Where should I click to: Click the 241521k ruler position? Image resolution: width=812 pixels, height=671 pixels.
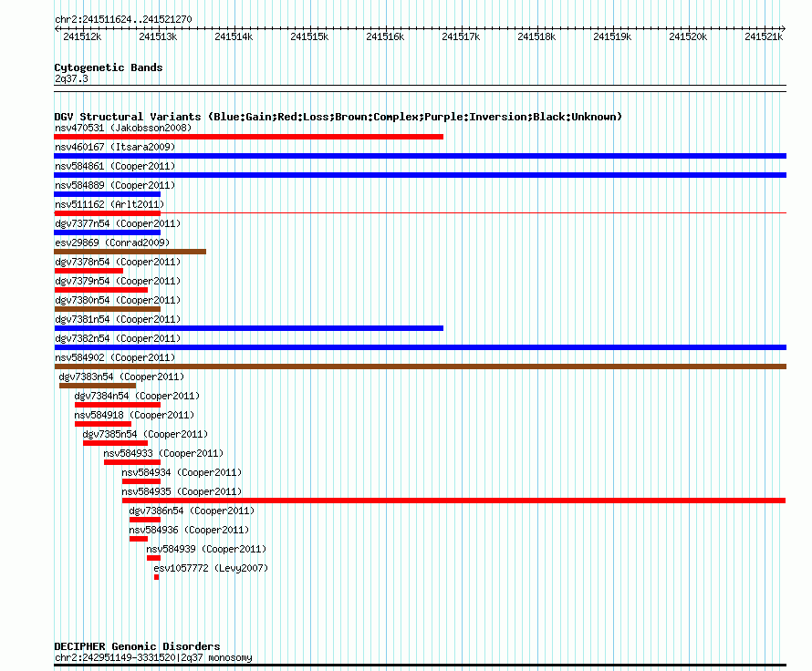point(764,36)
